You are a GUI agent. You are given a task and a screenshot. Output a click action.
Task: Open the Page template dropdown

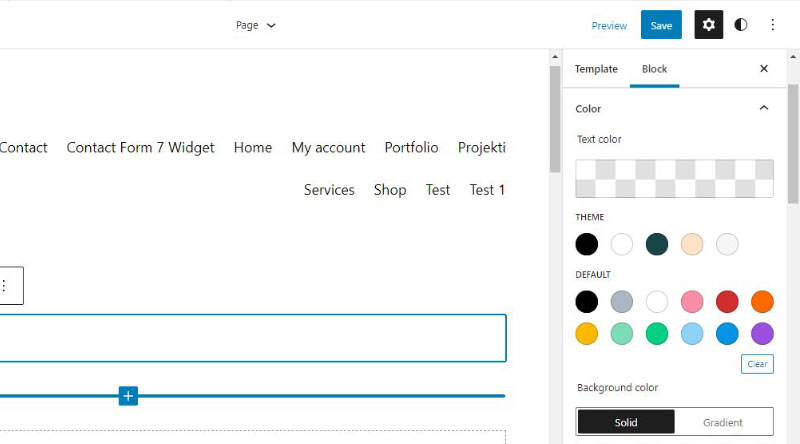256,25
